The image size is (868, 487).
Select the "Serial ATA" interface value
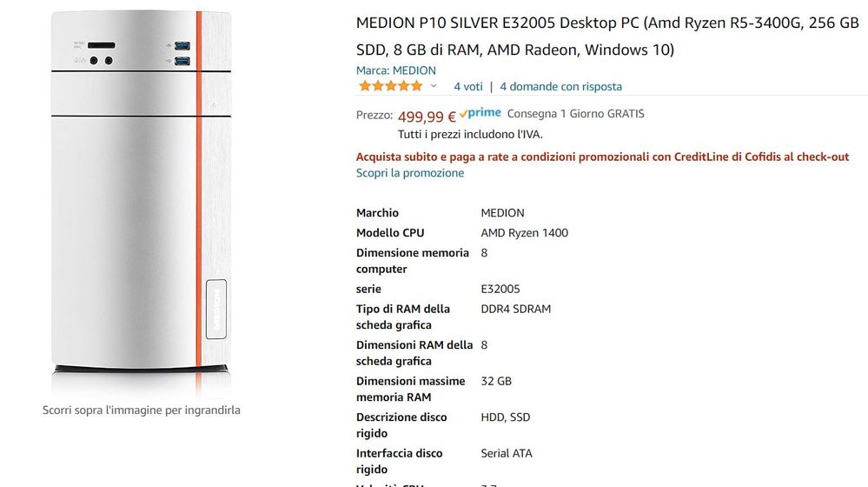point(507,453)
